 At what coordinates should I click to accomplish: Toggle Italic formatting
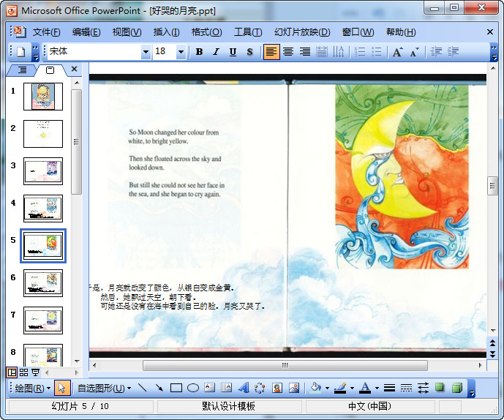coord(216,52)
